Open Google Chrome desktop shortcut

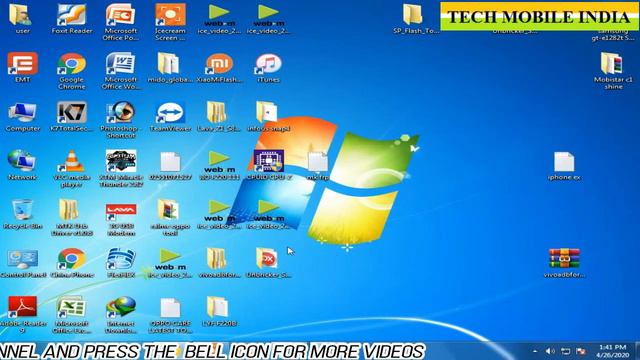click(x=72, y=64)
